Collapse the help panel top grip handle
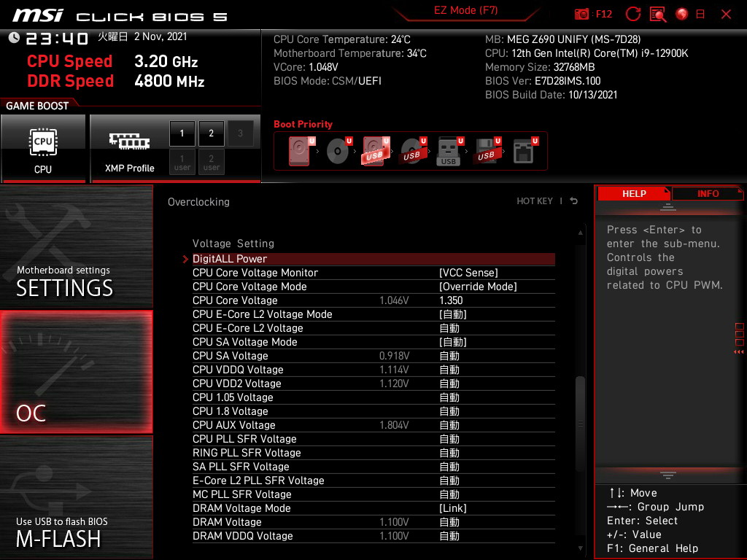 click(x=668, y=206)
